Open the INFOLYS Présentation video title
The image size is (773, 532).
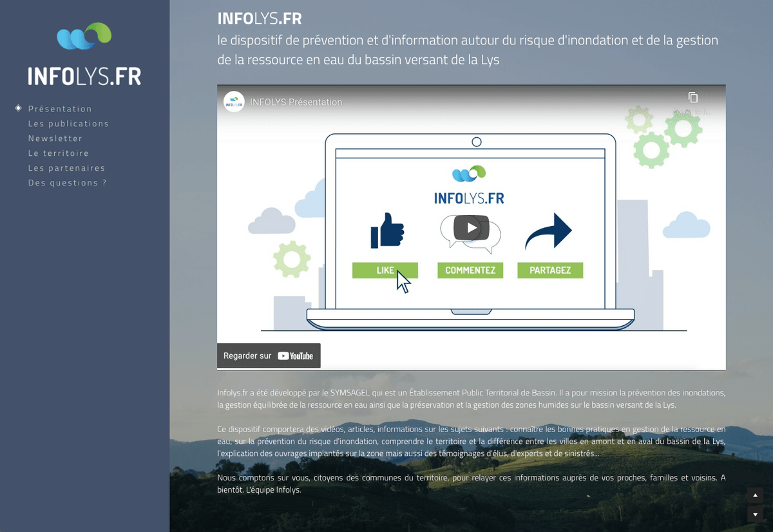click(296, 102)
